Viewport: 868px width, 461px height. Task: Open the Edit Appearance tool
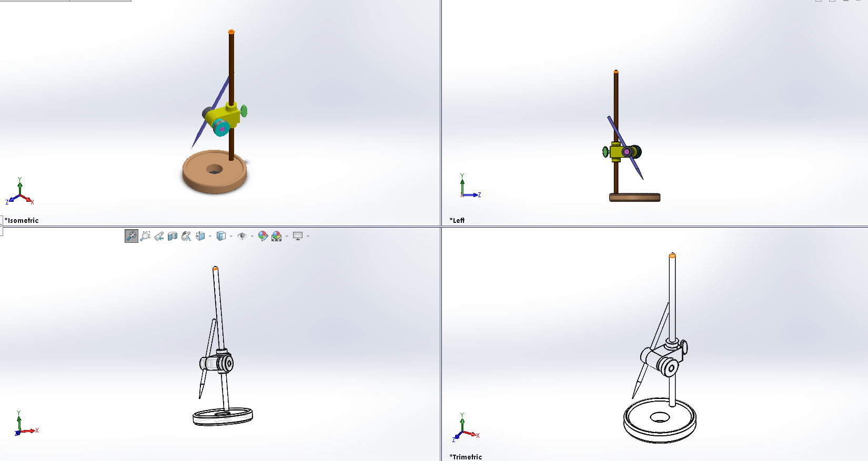263,237
